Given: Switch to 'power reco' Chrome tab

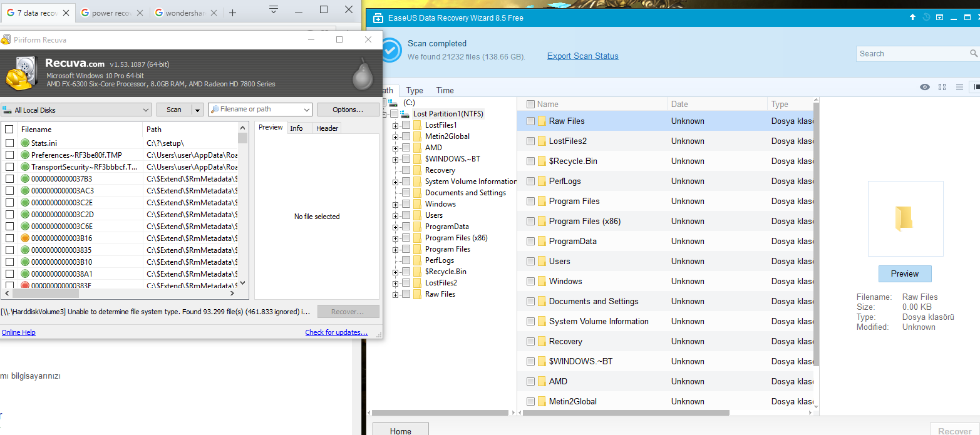Looking at the screenshot, I should [111, 13].
